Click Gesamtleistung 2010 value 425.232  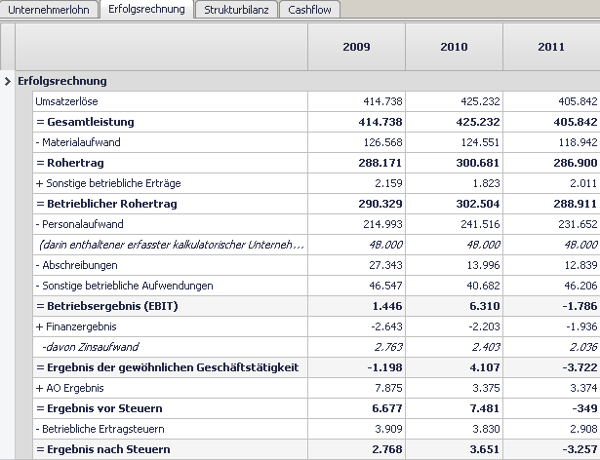(x=478, y=122)
